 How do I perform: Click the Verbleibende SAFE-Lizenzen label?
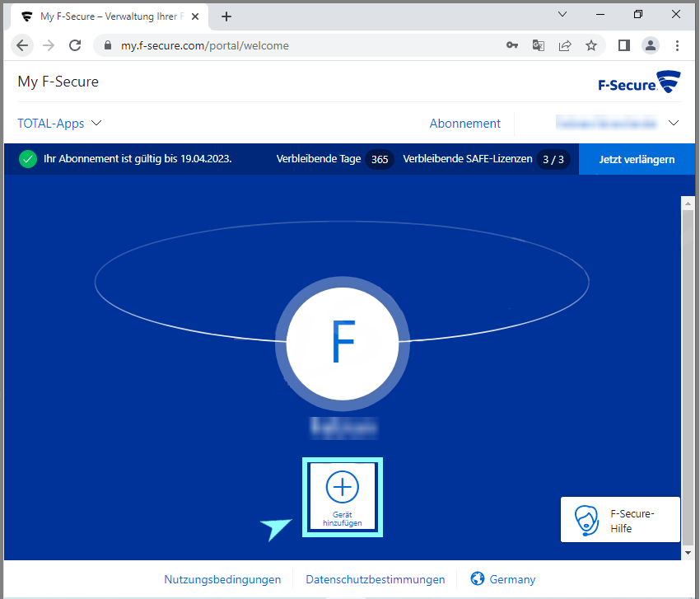[468, 159]
